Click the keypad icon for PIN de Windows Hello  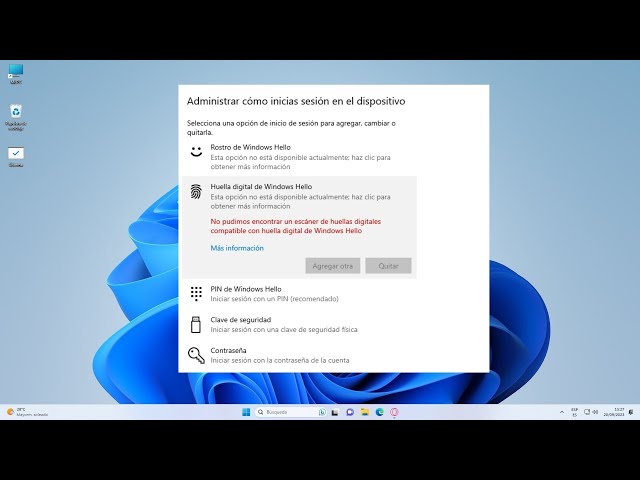pos(196,293)
